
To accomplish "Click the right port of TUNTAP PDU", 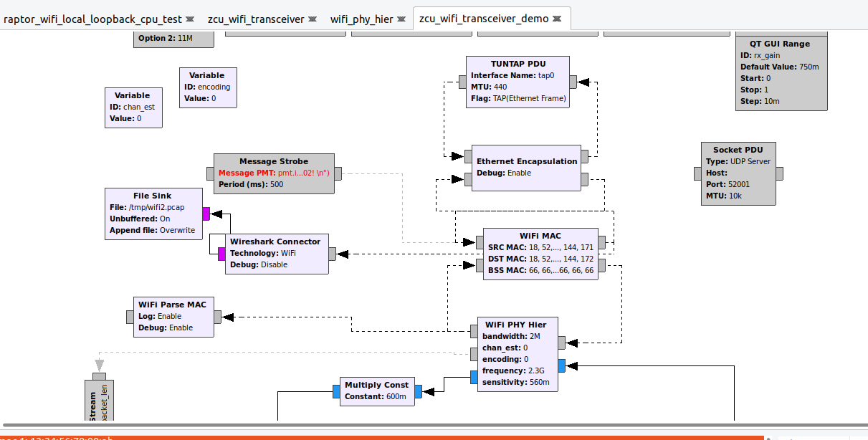I will [x=573, y=82].
